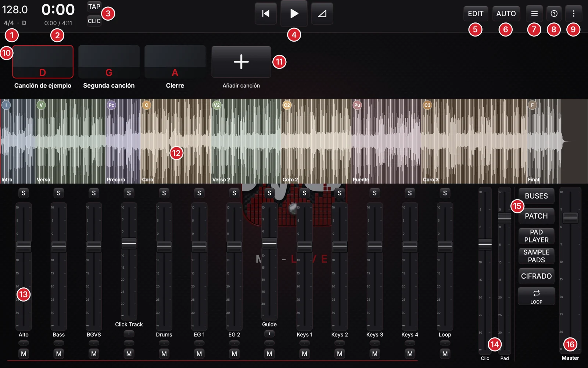Jump to the Verso 2 marker V2

(x=217, y=105)
